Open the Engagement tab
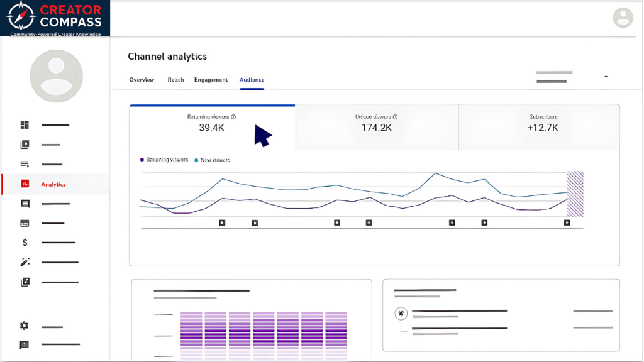This screenshot has height=362, width=644. click(211, 80)
